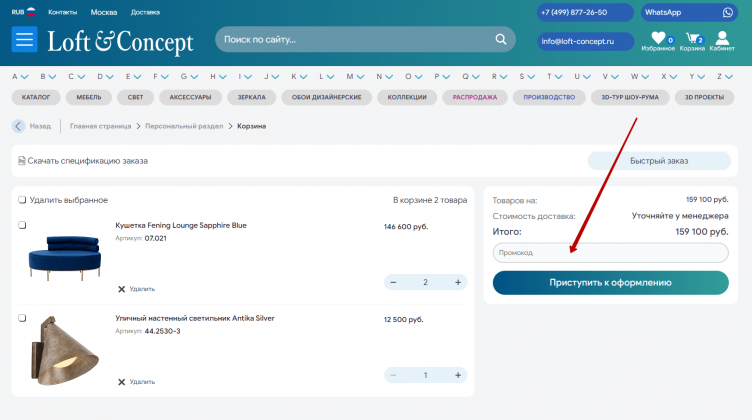The width and height of the screenshot is (752, 420).
Task: Expand the letter A brand dropdown
Action: click(x=20, y=76)
